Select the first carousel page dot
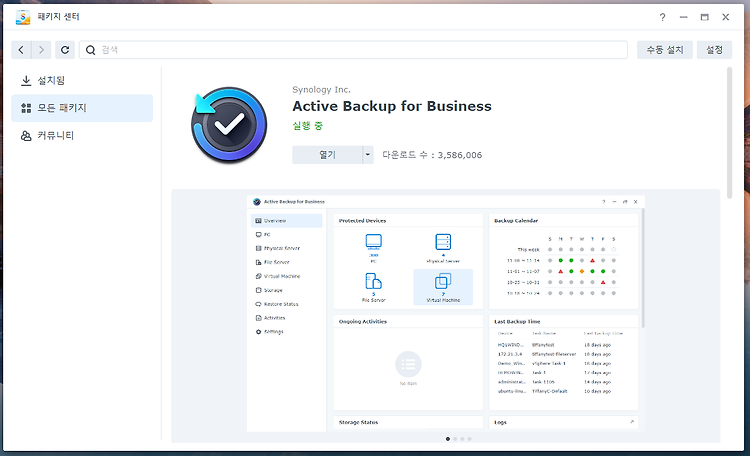Screen dimensions: 750x456 [448, 439]
